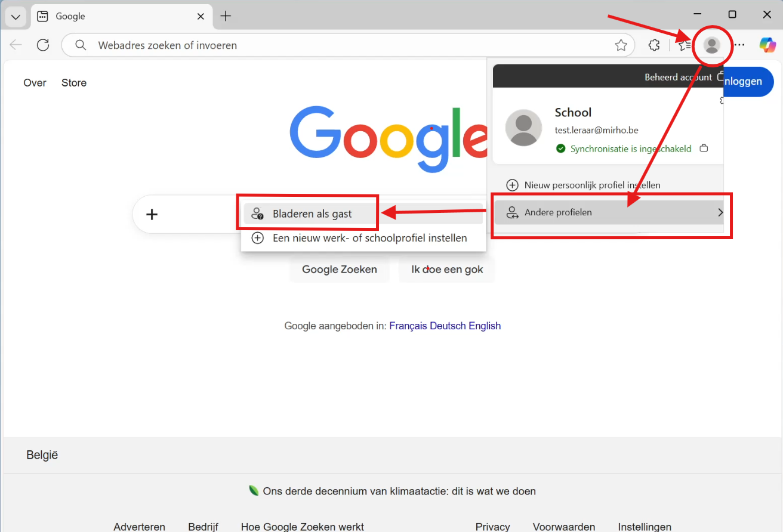The height and width of the screenshot is (532, 783).
Task: Expand the Andere profielen submenu
Action: point(609,212)
